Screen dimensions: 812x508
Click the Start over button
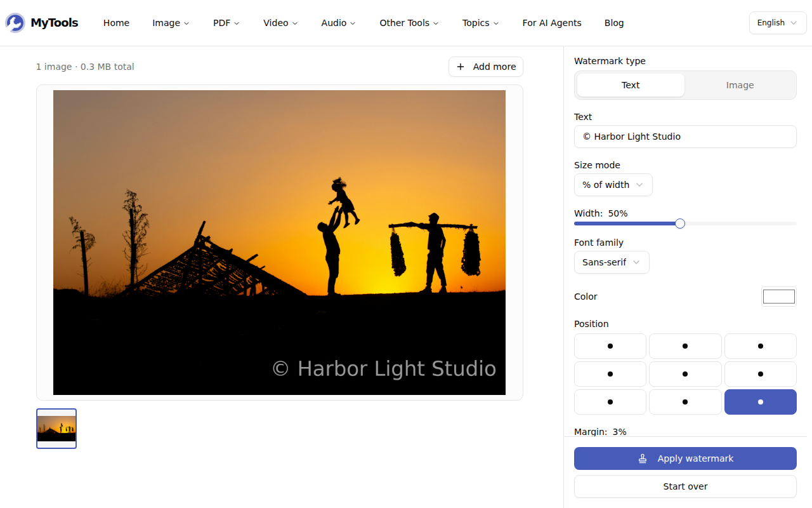pos(685,486)
